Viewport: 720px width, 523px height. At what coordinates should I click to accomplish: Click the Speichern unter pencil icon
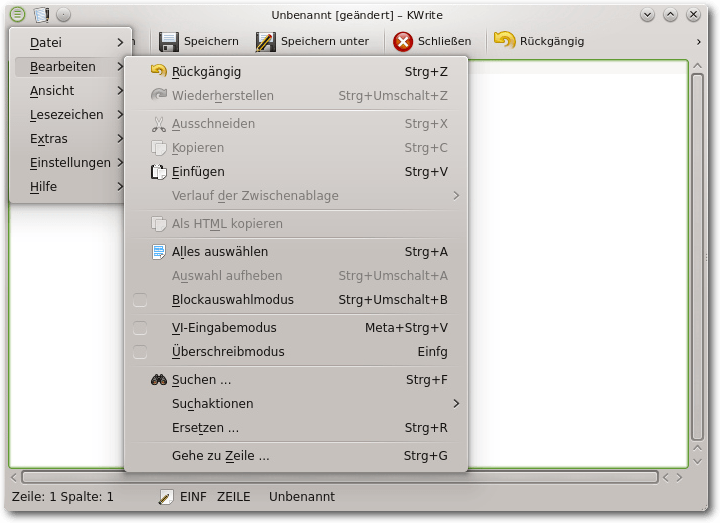point(265,41)
